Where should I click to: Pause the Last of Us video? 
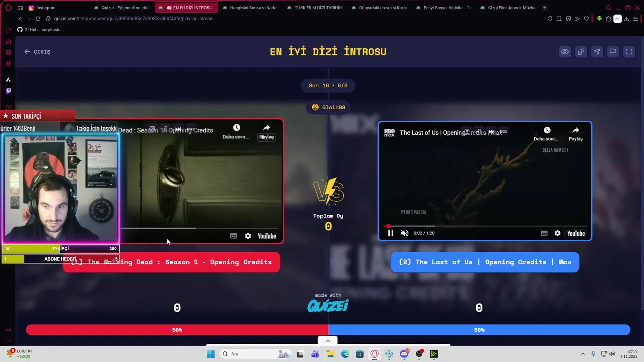coord(390,233)
